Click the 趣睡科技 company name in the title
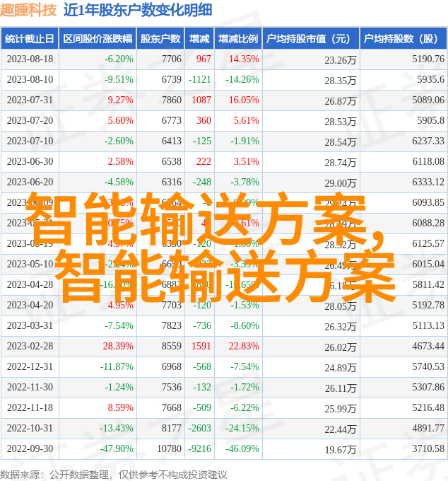The image size is (448, 481). pyautogui.click(x=28, y=10)
